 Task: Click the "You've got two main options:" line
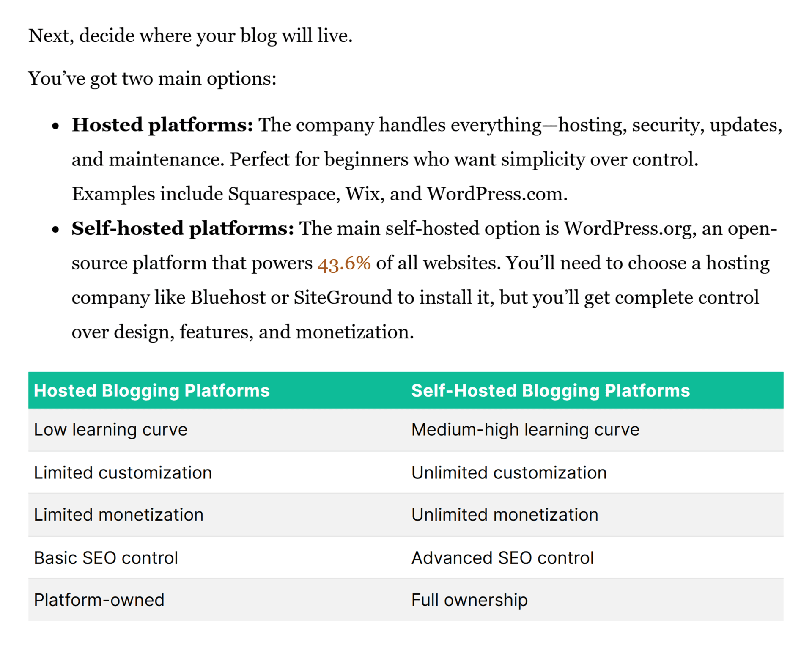click(152, 79)
